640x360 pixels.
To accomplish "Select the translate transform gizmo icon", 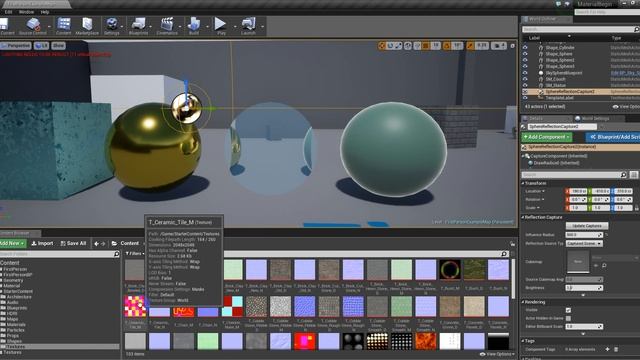I will click(382, 46).
